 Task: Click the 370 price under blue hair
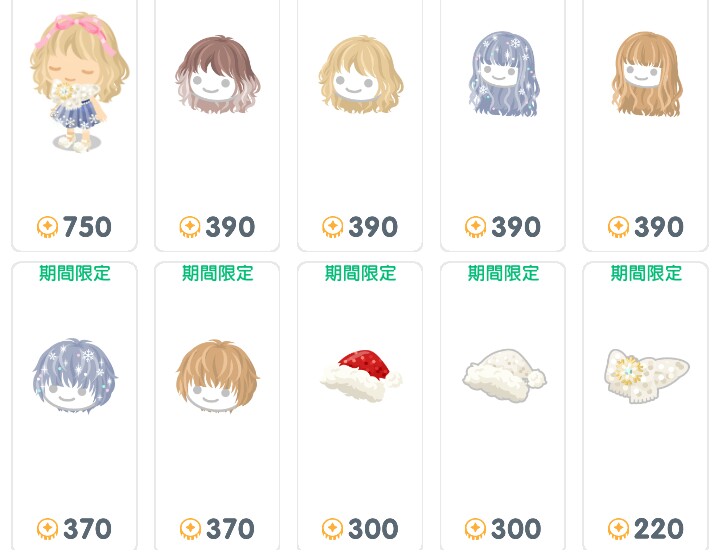click(x=87, y=529)
